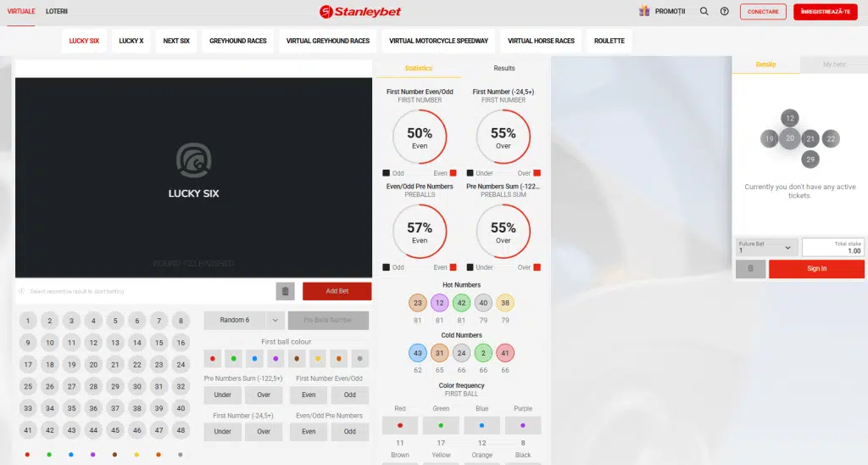This screenshot has height=465, width=868.
Task: Select number 7 on the number grid
Action: [x=159, y=321]
